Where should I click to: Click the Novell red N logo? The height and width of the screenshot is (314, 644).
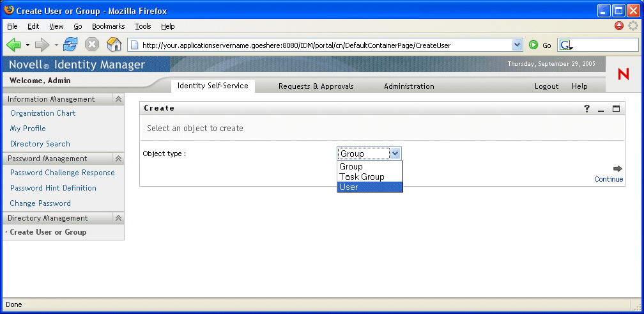(x=624, y=74)
